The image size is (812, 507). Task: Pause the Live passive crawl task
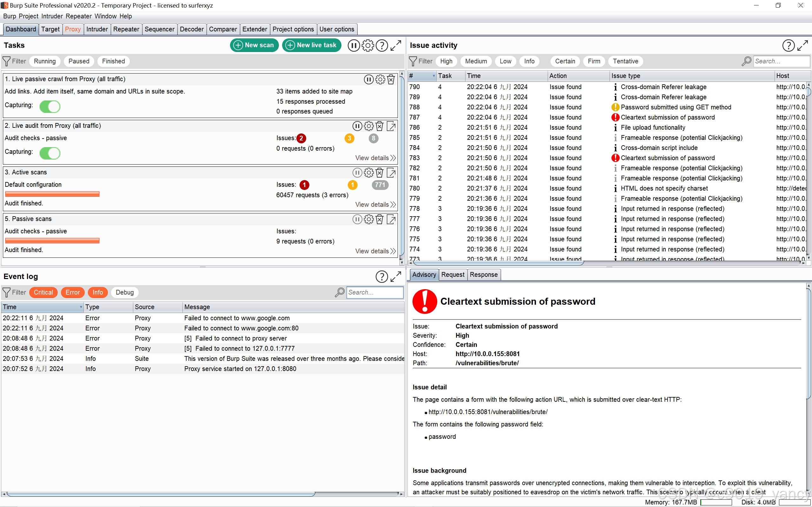[x=368, y=80]
